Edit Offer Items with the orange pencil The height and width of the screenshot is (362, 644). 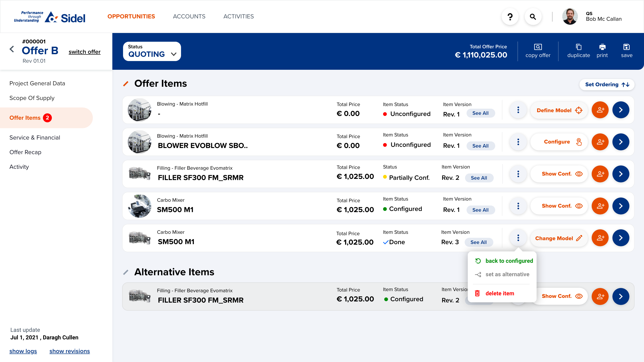[126, 84]
